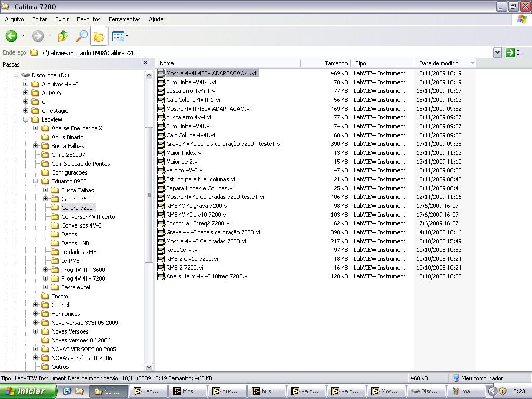Image resolution: width=532 pixels, height=399 pixels.
Task: Open the Arquivo menu
Action: 15,19
